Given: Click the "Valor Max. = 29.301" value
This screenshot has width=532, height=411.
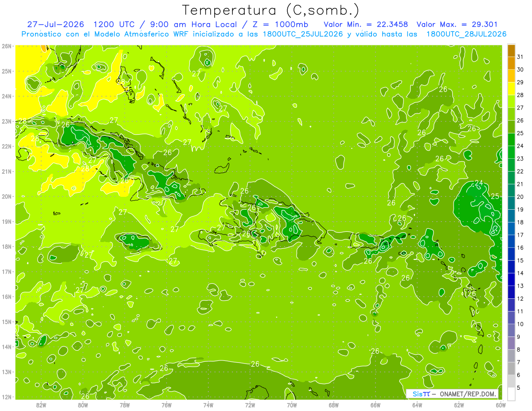Looking at the screenshot, I should pyautogui.click(x=457, y=24).
